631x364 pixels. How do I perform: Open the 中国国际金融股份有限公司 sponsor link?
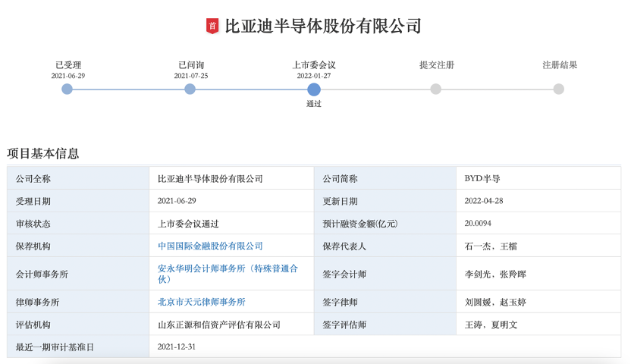[x=210, y=246]
